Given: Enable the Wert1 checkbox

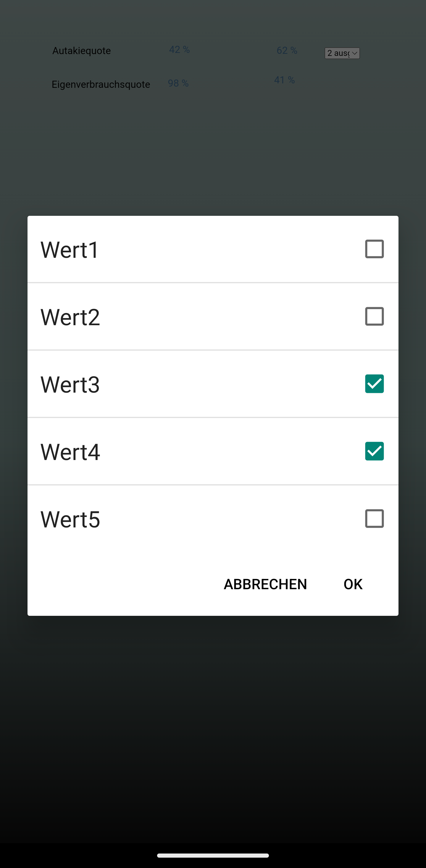Looking at the screenshot, I should (x=374, y=249).
